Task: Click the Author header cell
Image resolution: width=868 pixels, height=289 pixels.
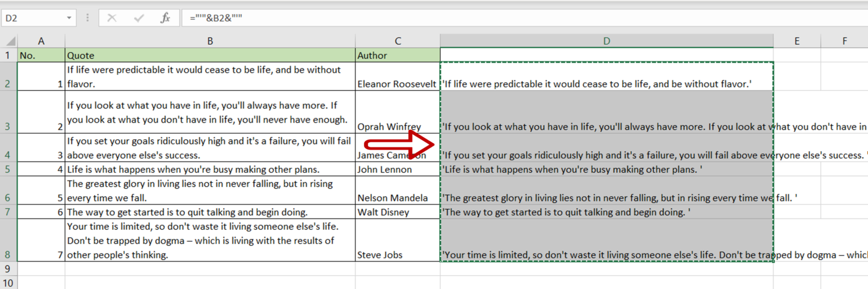Action: tap(398, 55)
